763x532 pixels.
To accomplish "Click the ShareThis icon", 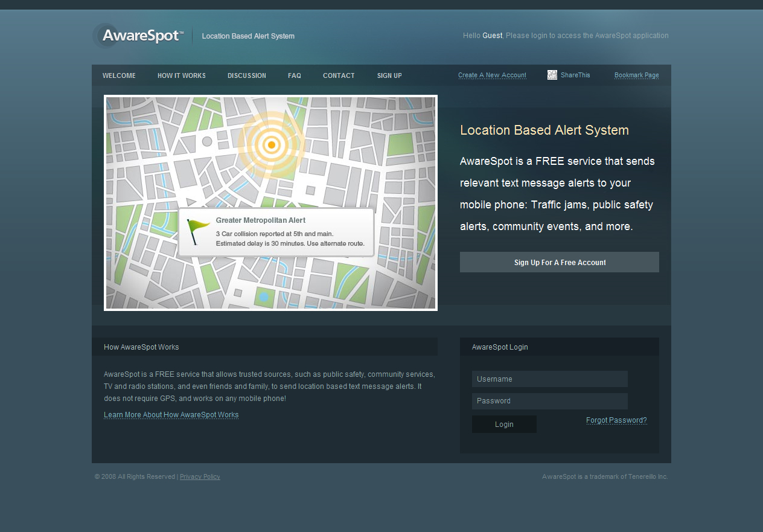I will coord(552,75).
